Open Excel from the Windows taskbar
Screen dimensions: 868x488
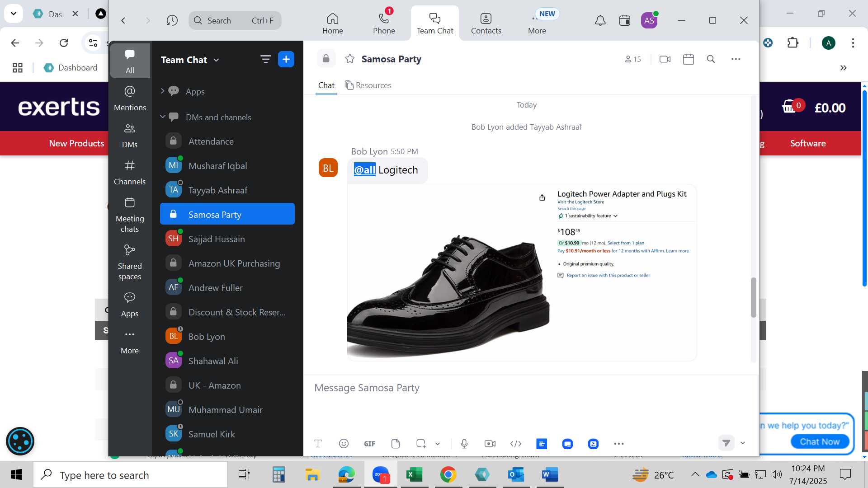414,474
